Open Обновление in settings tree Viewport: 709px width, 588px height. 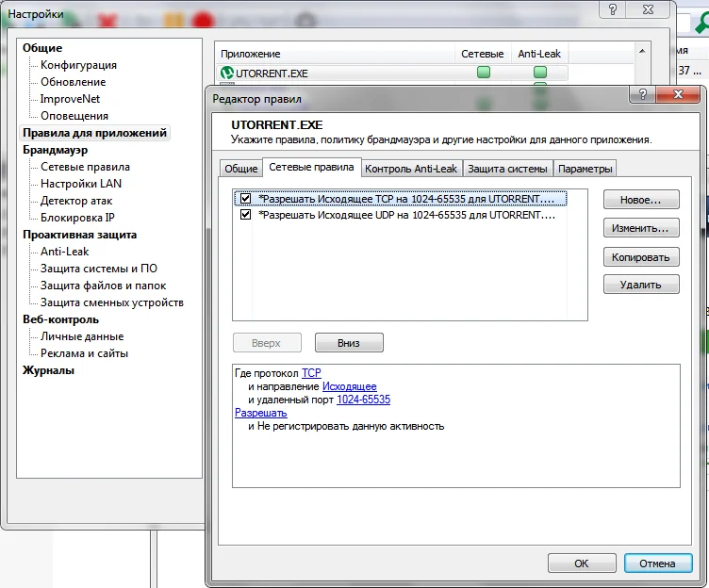click(74, 82)
